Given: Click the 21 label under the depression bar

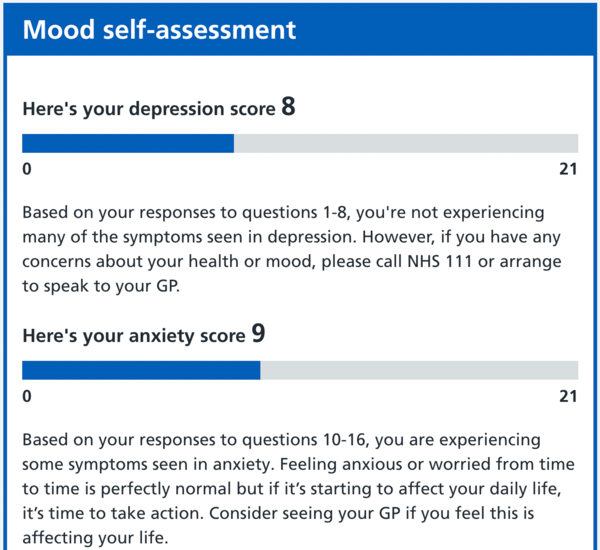Looking at the screenshot, I should (x=568, y=169).
